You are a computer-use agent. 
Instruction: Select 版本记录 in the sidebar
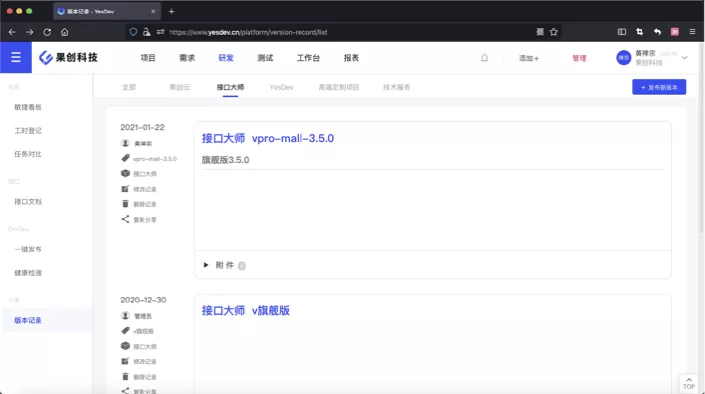28,320
